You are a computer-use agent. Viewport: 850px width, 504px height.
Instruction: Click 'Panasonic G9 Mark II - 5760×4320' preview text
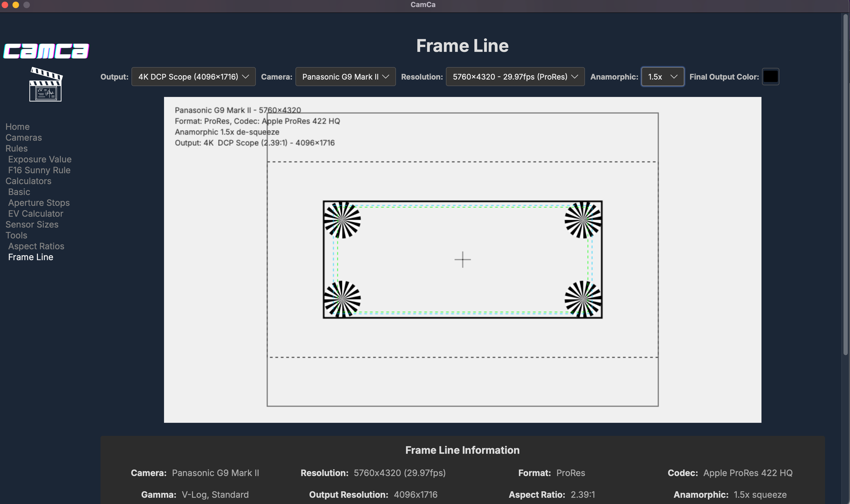tap(238, 110)
